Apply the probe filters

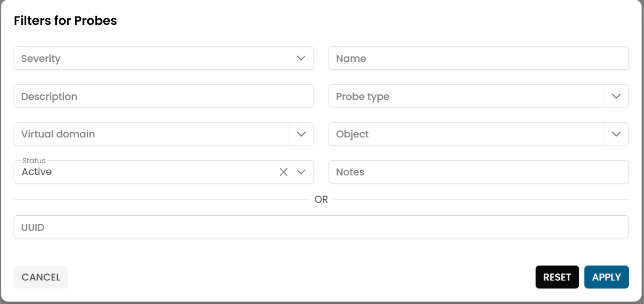point(606,277)
